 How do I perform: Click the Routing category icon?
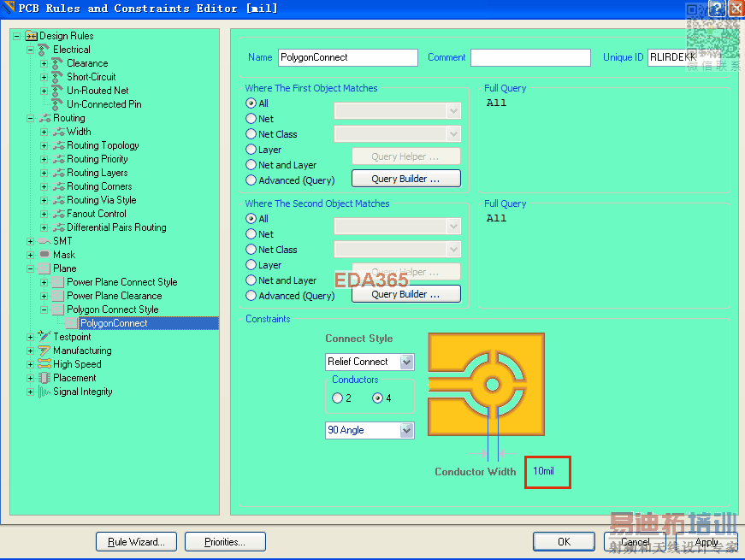44,118
